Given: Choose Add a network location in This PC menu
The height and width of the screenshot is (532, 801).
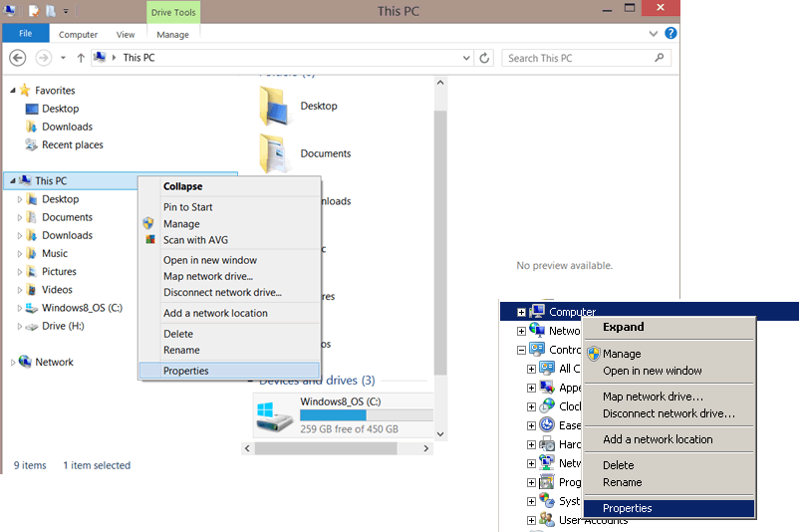Looking at the screenshot, I should coord(215,313).
